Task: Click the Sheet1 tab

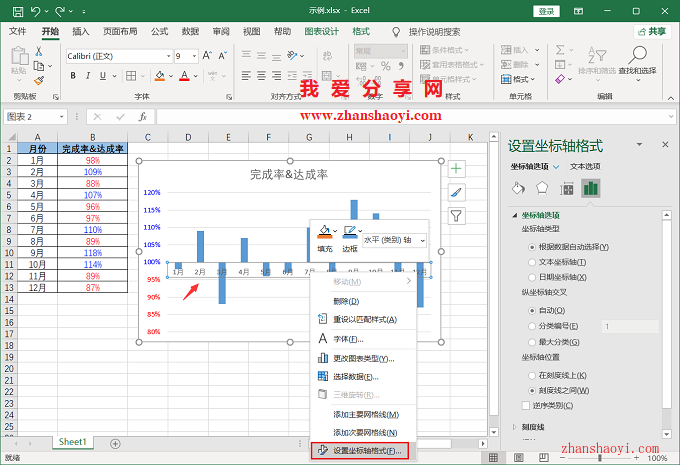Action: (73, 442)
